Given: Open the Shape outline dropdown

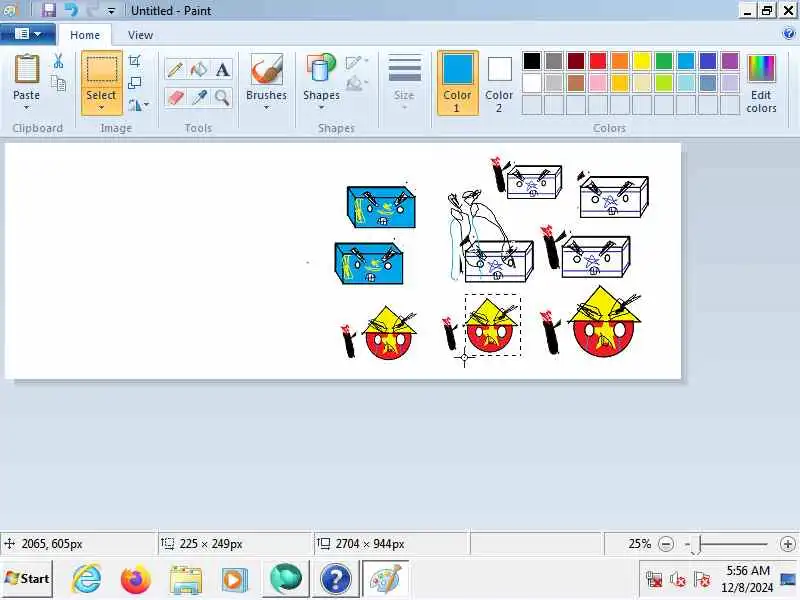Looking at the screenshot, I should click(357, 62).
